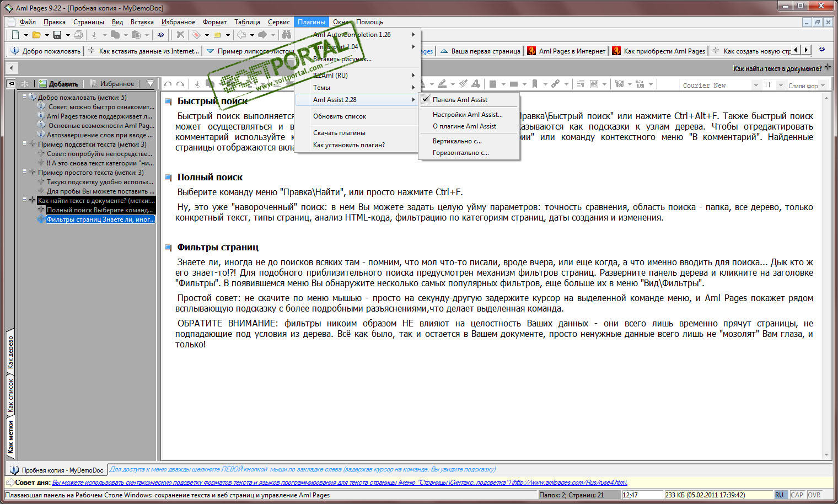The width and height of the screenshot is (838, 504).
Task: Click the font effects letter A icon
Action: tap(476, 84)
